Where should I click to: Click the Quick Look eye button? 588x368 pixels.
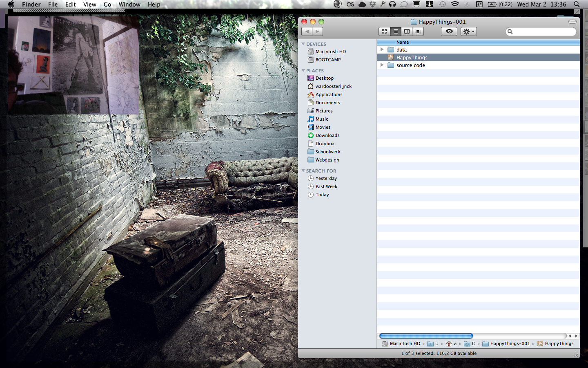(x=449, y=31)
